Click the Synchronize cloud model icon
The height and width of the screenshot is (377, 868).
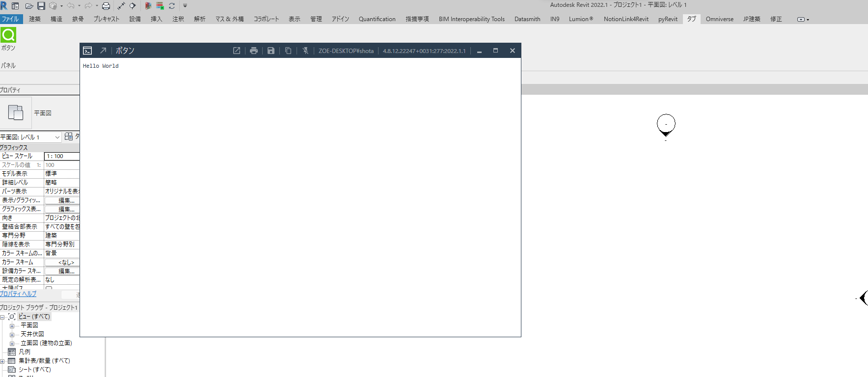[x=53, y=6]
